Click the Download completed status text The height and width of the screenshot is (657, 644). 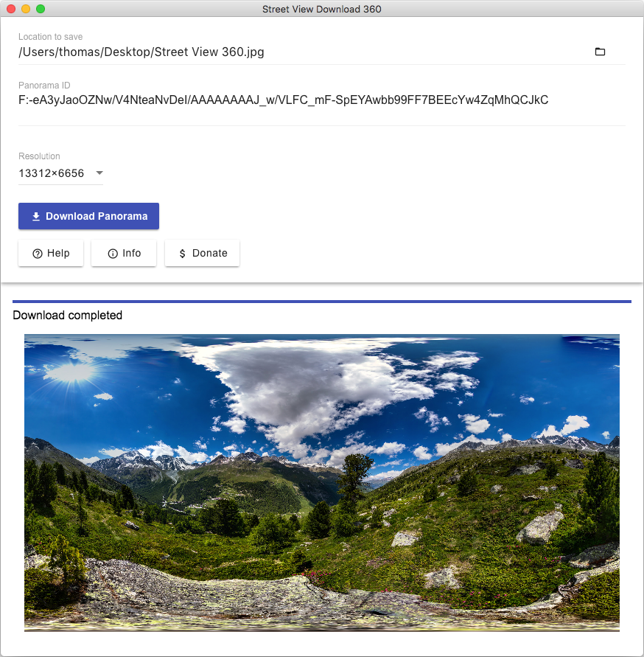(x=67, y=315)
